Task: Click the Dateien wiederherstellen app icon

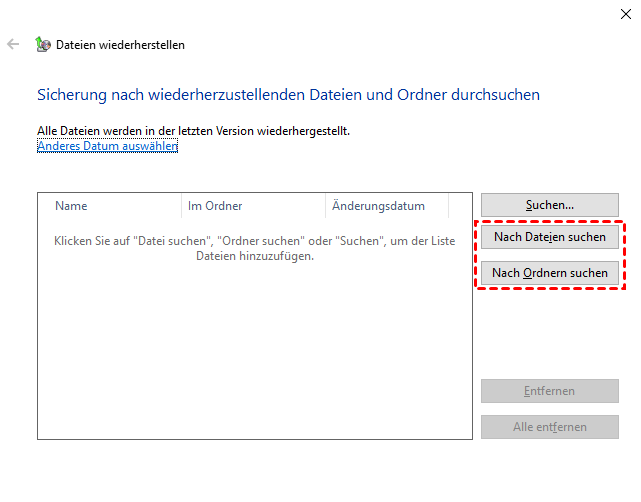Action: [x=43, y=45]
